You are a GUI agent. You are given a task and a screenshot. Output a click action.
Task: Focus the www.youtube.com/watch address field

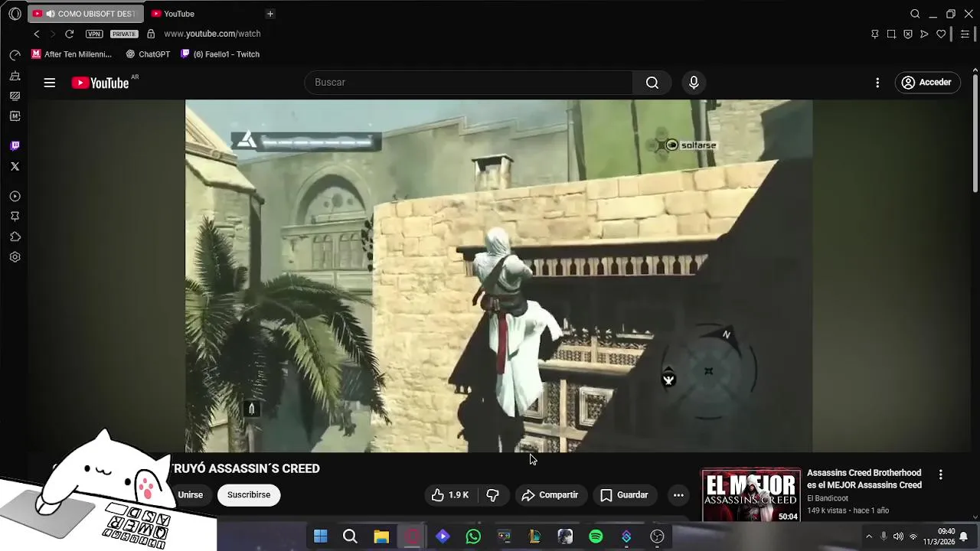(212, 34)
